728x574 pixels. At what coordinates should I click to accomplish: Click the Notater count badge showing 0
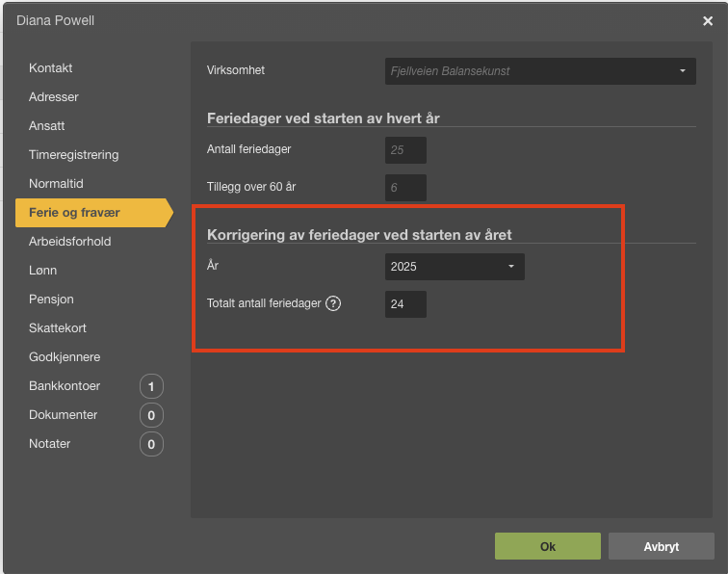(x=151, y=444)
